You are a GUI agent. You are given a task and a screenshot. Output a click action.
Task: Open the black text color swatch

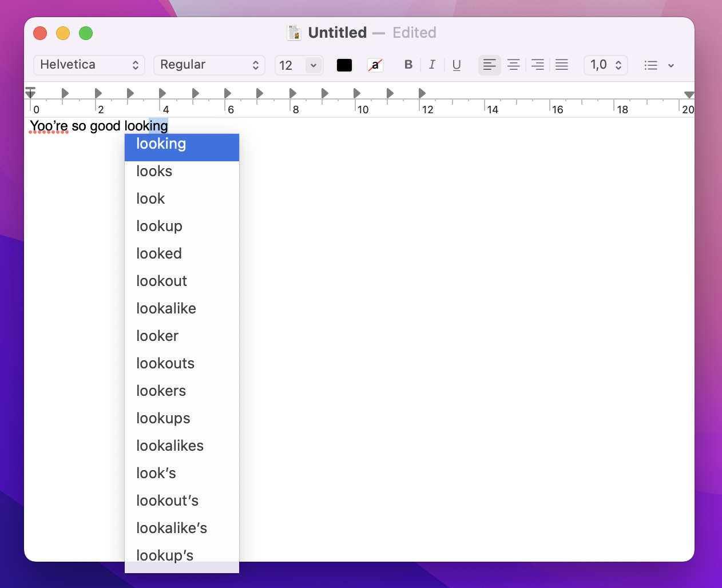coord(344,65)
